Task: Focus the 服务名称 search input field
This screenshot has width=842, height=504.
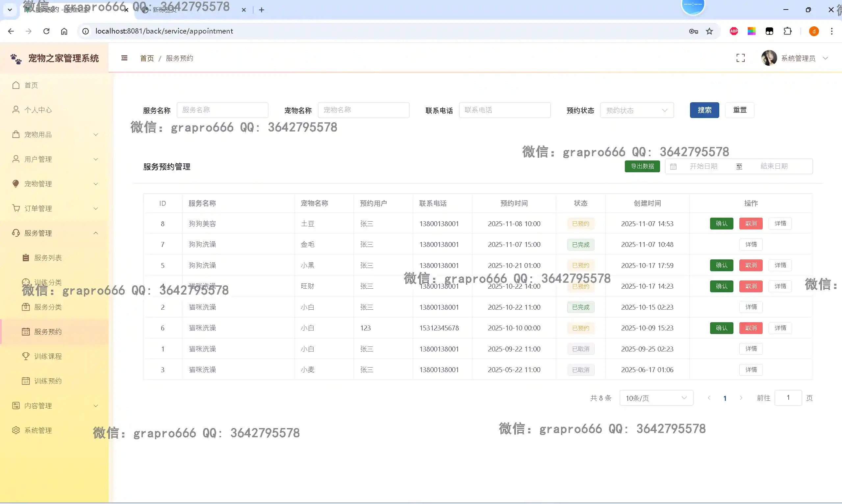Action: pyautogui.click(x=222, y=110)
